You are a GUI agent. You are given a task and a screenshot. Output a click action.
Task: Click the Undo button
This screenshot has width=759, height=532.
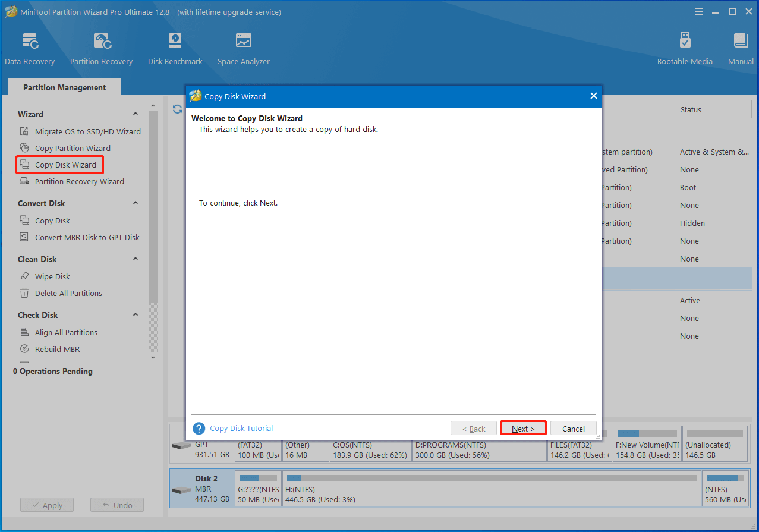(x=117, y=505)
